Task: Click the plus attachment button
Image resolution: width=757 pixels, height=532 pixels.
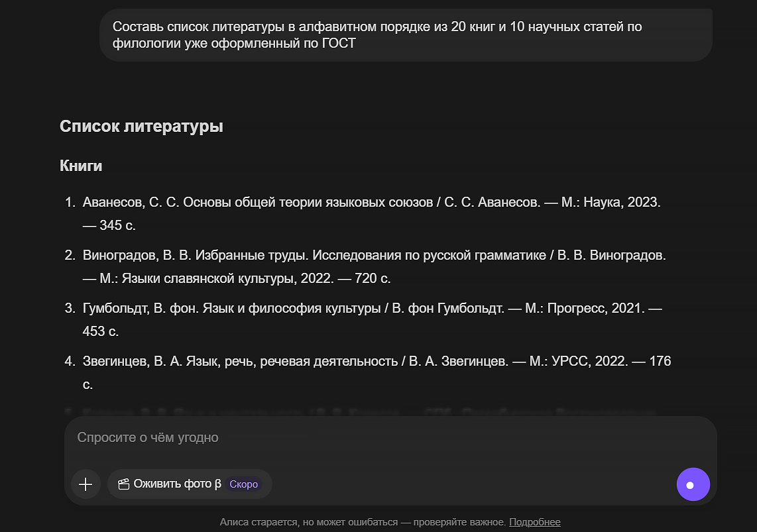Action: (x=86, y=484)
